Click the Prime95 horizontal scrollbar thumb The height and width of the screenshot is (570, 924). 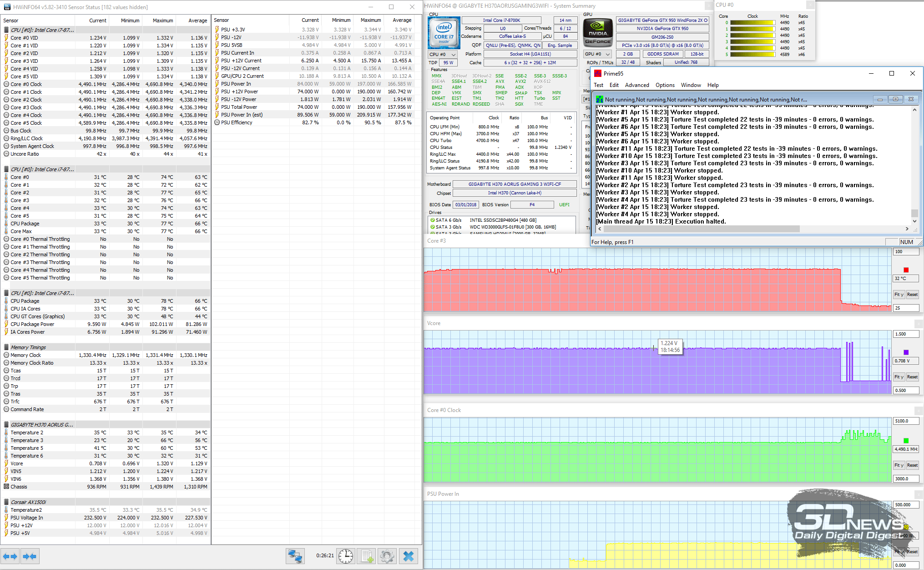pyautogui.click(x=702, y=229)
